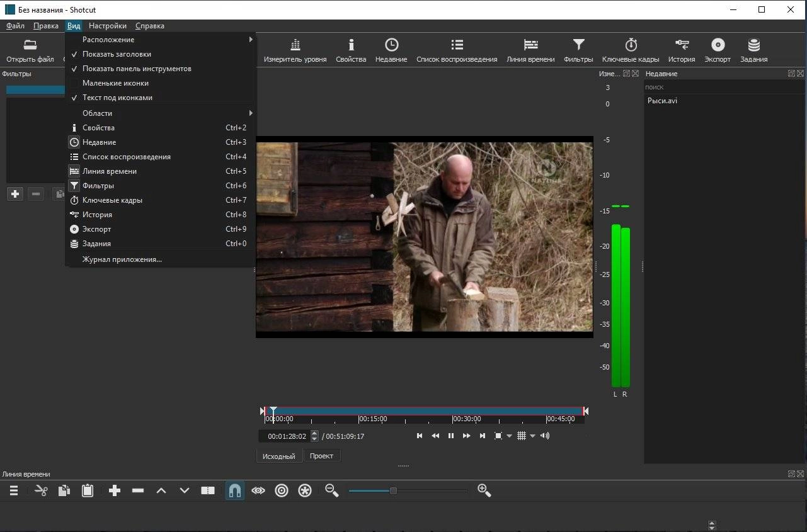Open zoom-fit dropdown arrow in player
Image resolution: width=807 pixels, height=532 pixels.
(x=509, y=436)
